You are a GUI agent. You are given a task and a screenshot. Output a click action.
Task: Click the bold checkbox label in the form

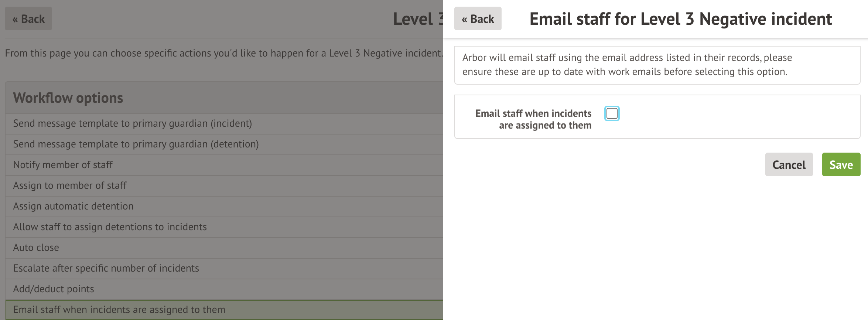click(533, 119)
